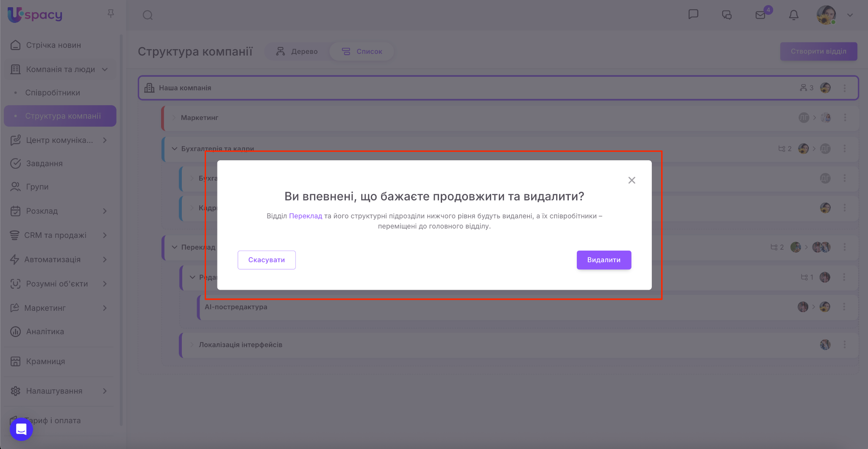Switch view to Список
The height and width of the screenshot is (449, 868).
tap(362, 51)
